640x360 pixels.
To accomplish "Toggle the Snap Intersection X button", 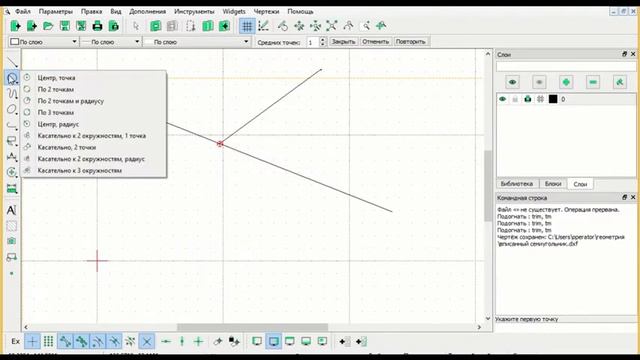I will 147,341.
